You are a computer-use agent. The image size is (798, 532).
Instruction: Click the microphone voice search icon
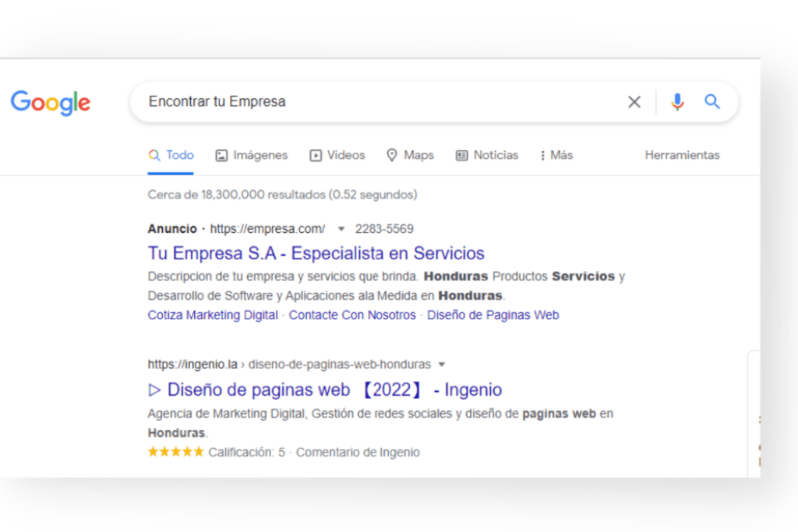pos(676,101)
